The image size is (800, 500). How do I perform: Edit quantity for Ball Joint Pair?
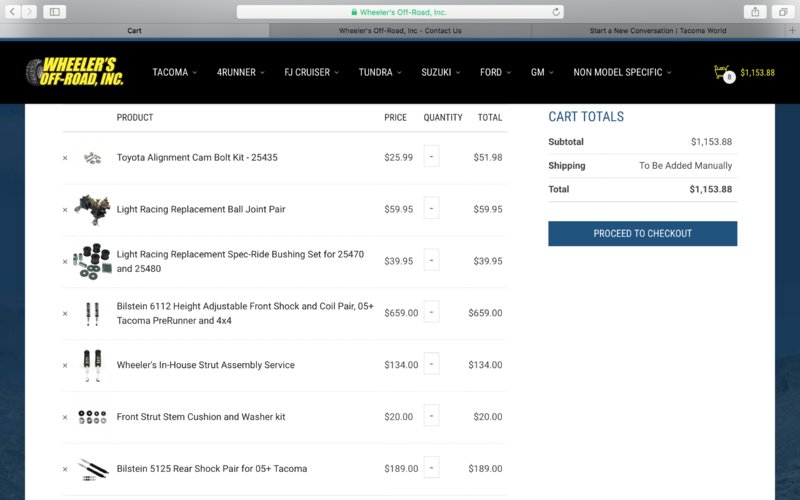432,208
